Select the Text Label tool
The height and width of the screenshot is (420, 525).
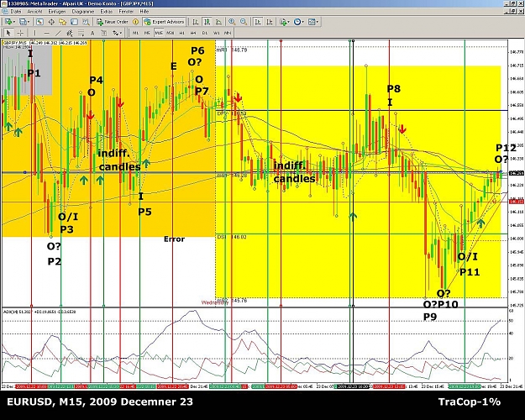point(104,33)
